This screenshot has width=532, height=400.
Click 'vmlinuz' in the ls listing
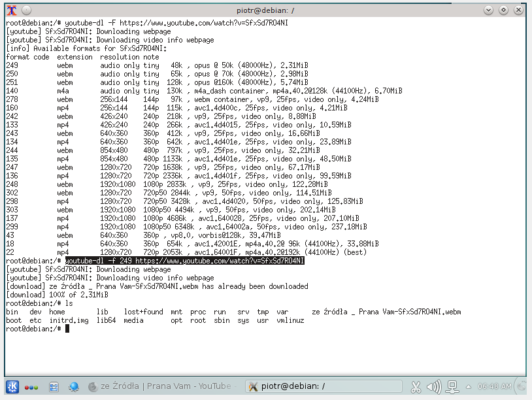290,320
